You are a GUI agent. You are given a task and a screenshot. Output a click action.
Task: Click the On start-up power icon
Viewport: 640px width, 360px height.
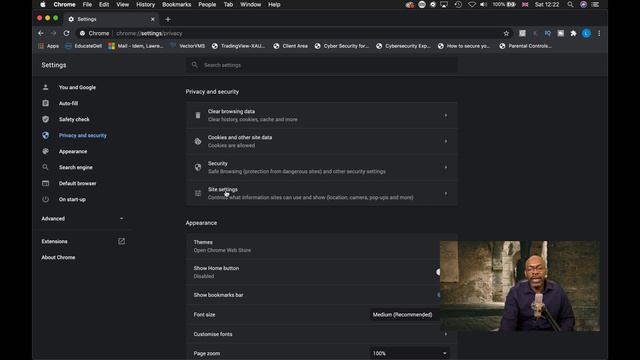pos(45,200)
